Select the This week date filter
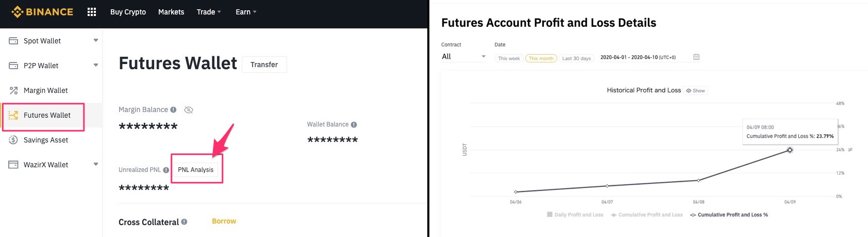 509,58
